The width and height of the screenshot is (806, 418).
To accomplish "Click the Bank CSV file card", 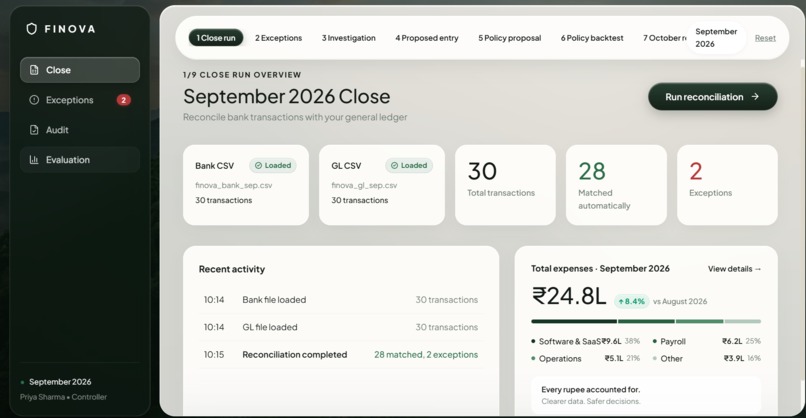I will pos(246,185).
